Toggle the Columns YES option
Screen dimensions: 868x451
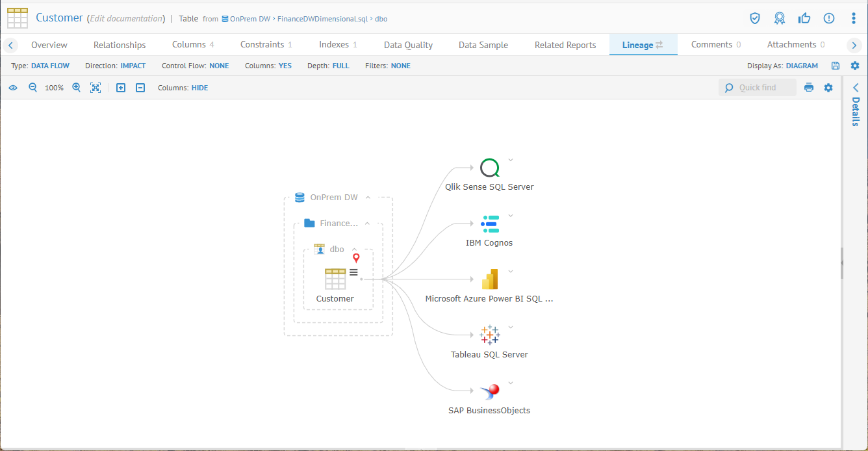click(285, 66)
